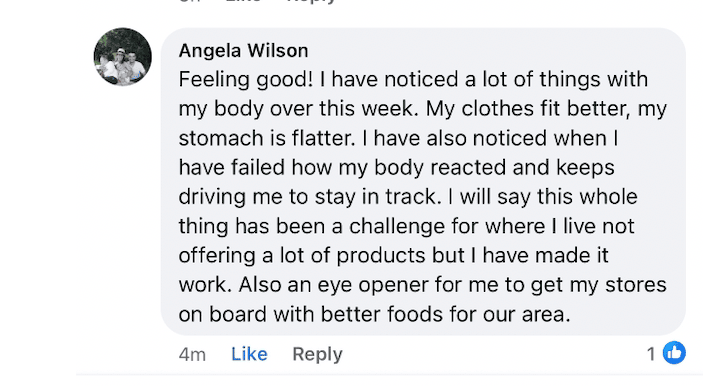Show who reacted via the count 1

coord(651,354)
